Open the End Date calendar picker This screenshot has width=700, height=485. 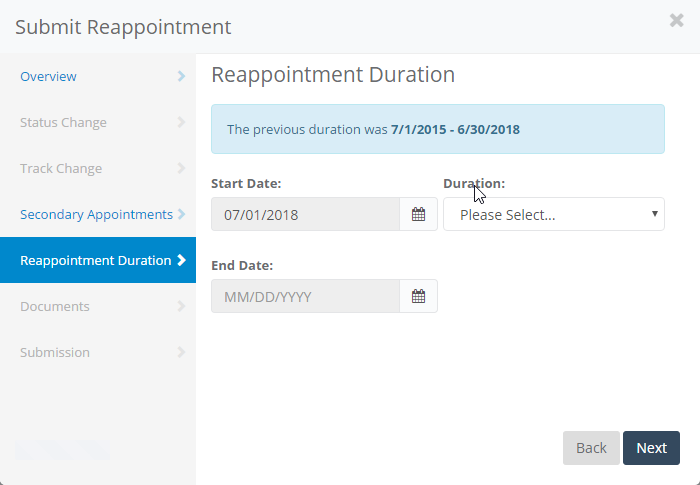pos(419,296)
